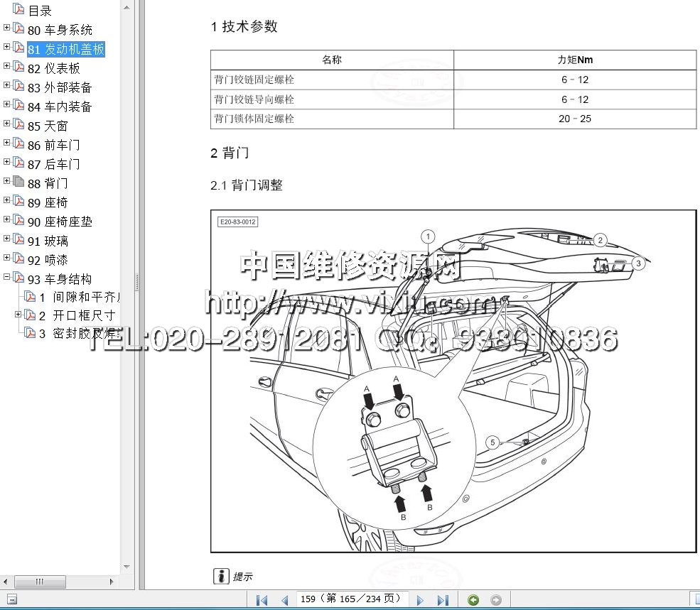Click the green previous view arrow
This screenshot has width=700, height=610.
pos(473,600)
